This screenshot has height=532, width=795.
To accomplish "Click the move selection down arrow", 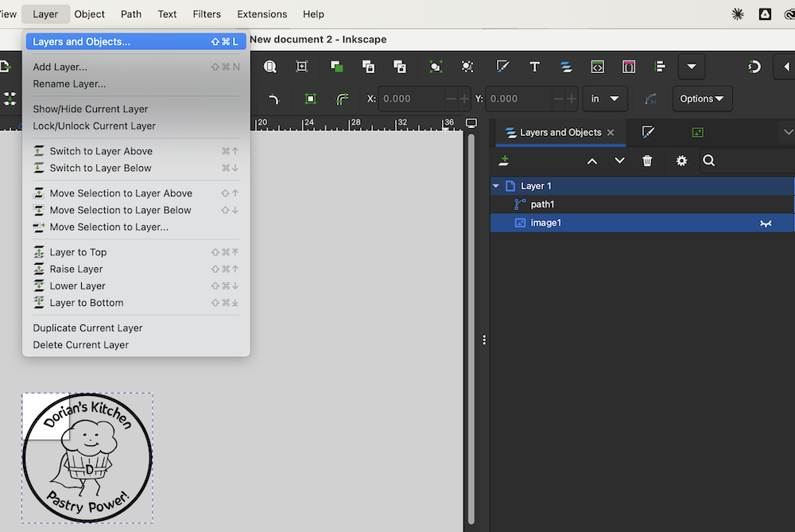I will pyautogui.click(x=619, y=161).
